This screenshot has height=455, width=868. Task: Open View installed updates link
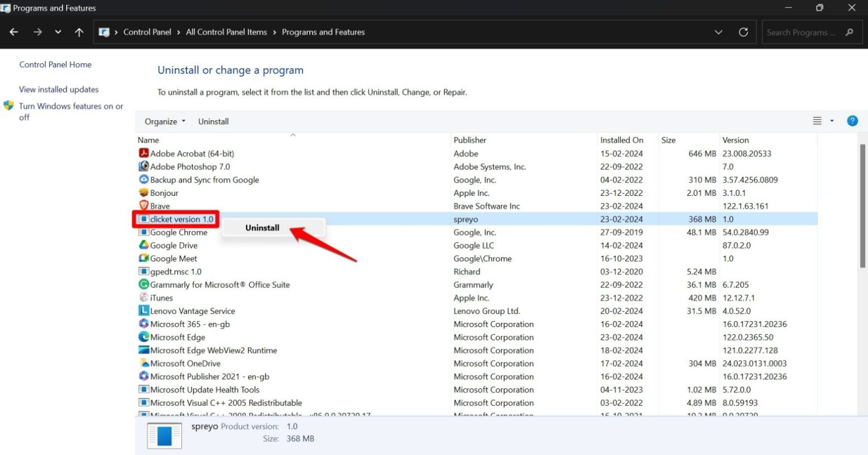click(x=59, y=89)
